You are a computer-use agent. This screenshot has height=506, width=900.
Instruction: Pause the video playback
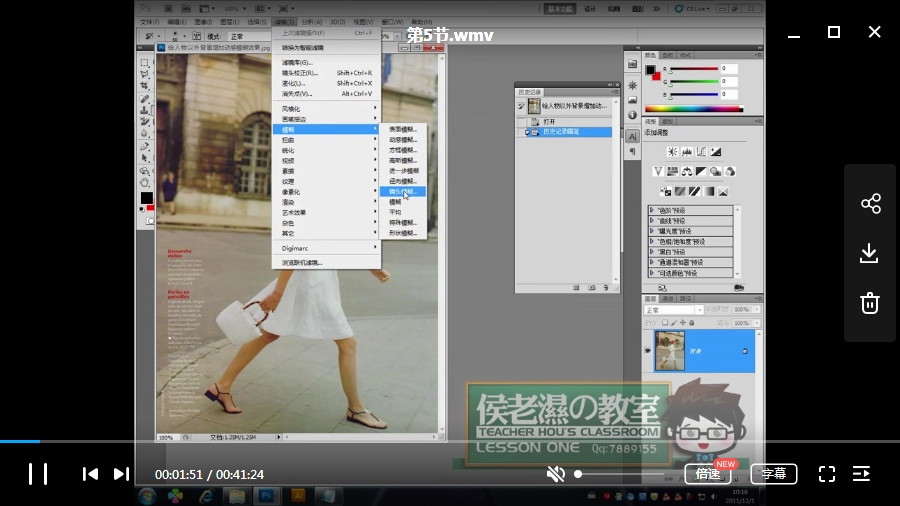tap(37, 474)
